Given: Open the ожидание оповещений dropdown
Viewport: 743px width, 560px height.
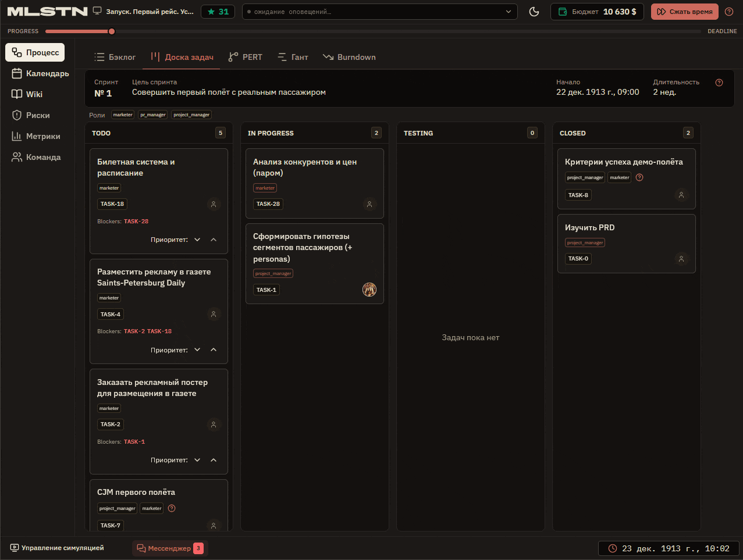Looking at the screenshot, I should point(380,12).
